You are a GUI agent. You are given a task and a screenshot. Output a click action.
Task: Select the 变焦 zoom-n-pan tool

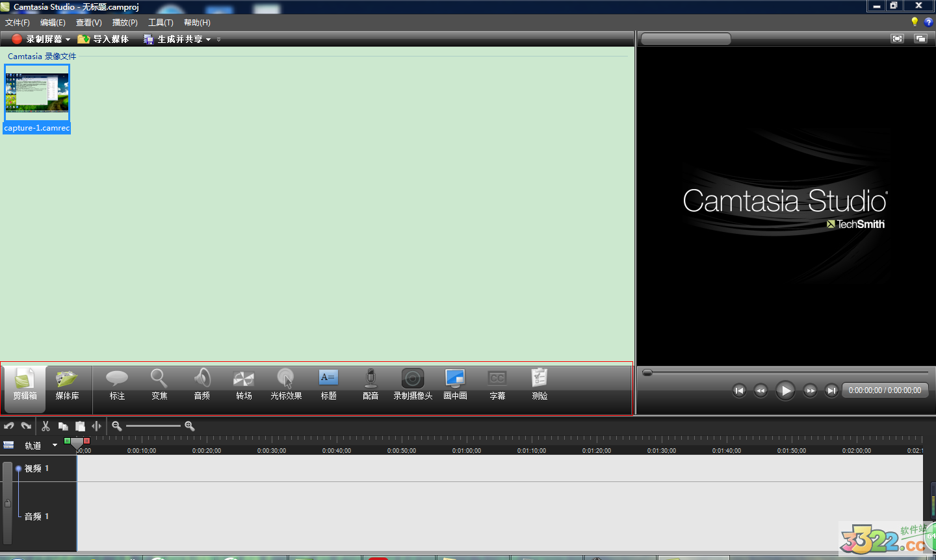159,385
